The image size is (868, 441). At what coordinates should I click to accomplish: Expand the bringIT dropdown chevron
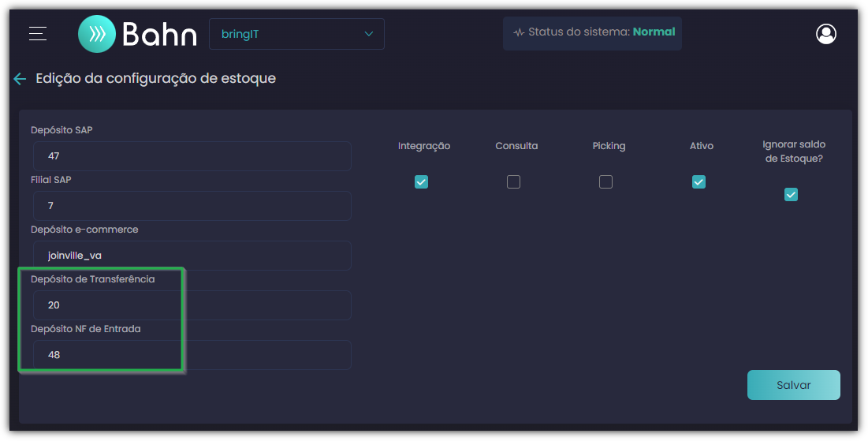coord(369,34)
